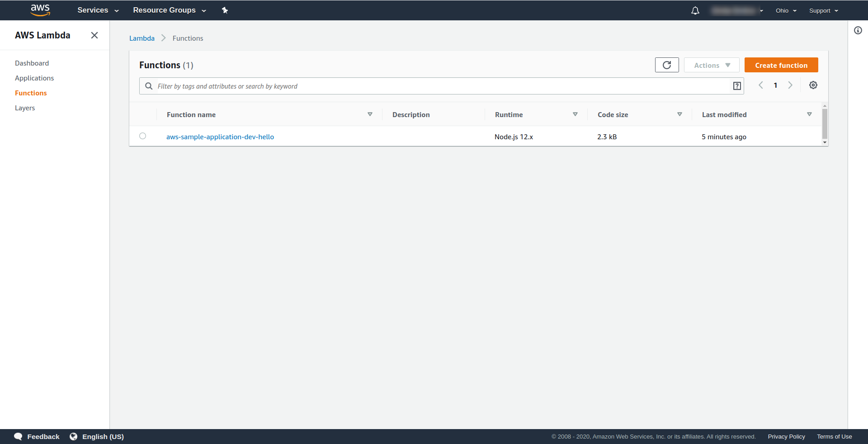
Task: Select the aws-sample-application-dev-hello radio button
Action: point(143,136)
